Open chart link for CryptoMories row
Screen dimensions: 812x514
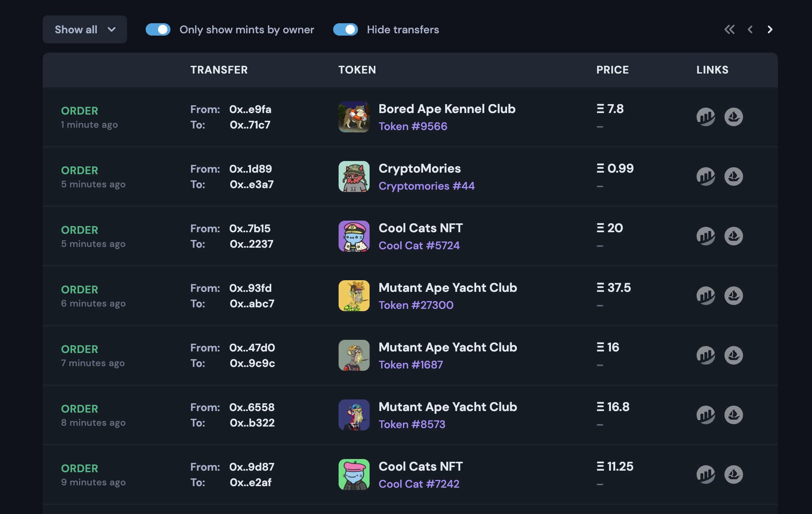click(706, 176)
